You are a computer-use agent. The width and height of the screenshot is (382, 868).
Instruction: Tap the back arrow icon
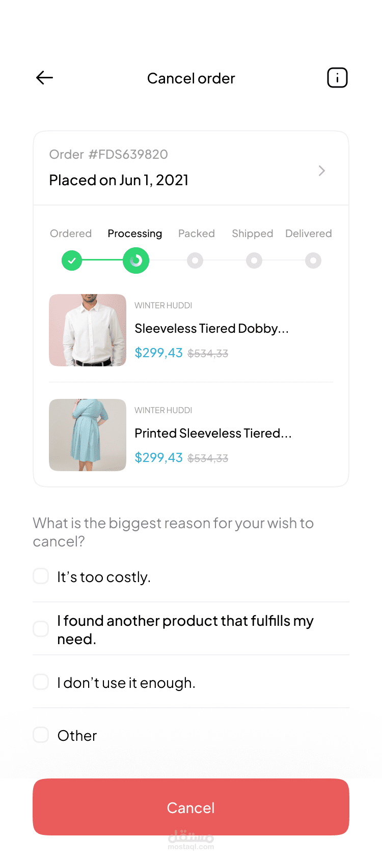(x=45, y=77)
